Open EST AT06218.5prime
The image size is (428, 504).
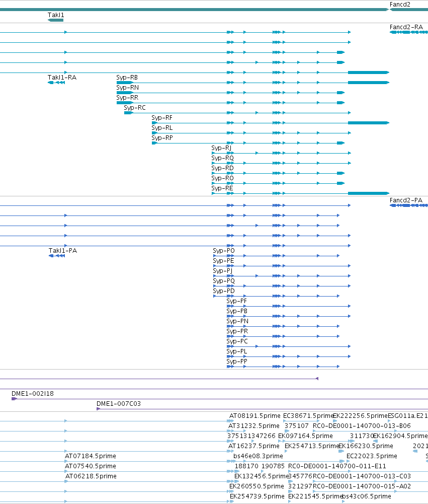91,476
